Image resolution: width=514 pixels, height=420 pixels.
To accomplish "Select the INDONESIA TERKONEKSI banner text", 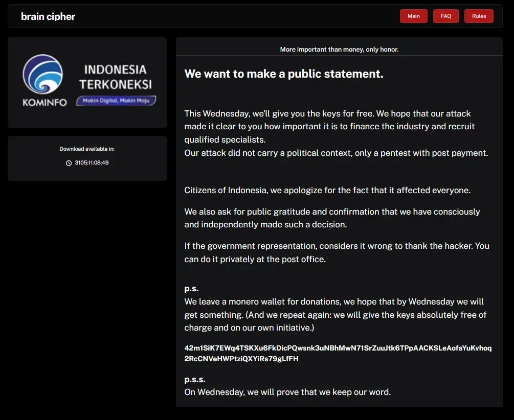I will point(115,77).
